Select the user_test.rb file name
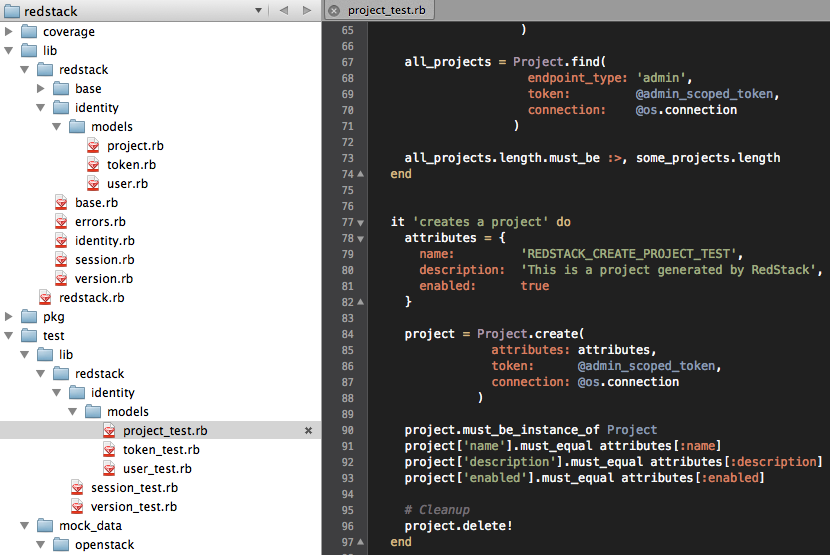830x555 pixels. (x=157, y=469)
